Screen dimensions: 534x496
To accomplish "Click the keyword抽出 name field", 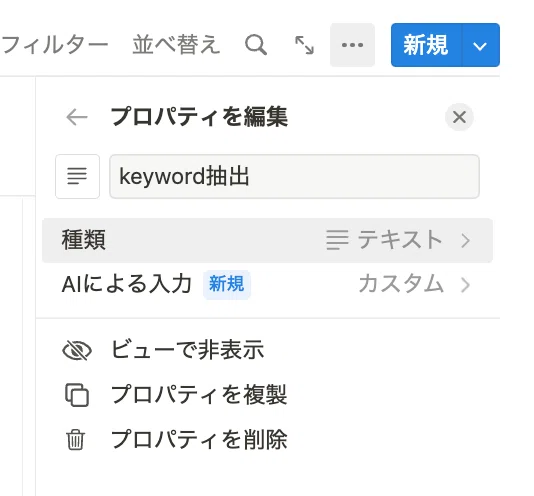I will click(294, 176).
